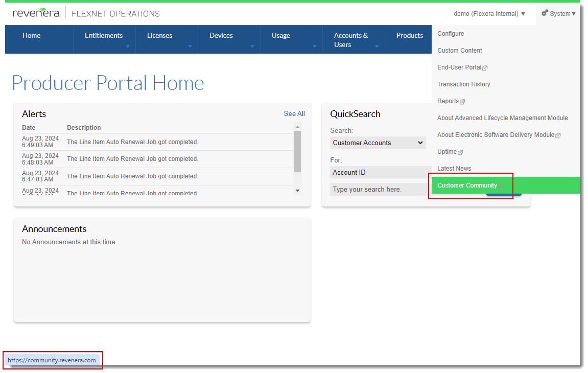Click the Revenera logo
Image resolution: width=588 pixels, height=373 pixels.
click(x=36, y=13)
